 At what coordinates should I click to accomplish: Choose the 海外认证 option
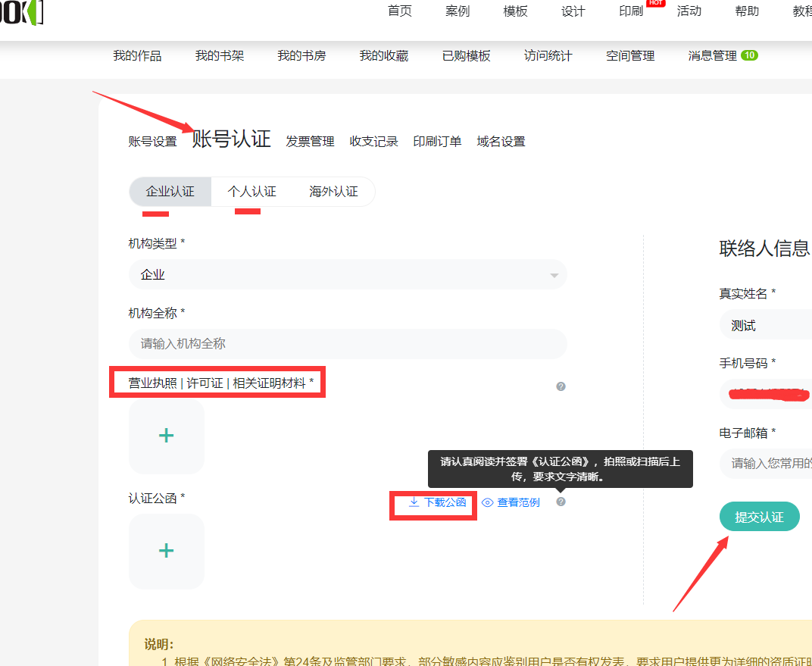[x=333, y=192]
